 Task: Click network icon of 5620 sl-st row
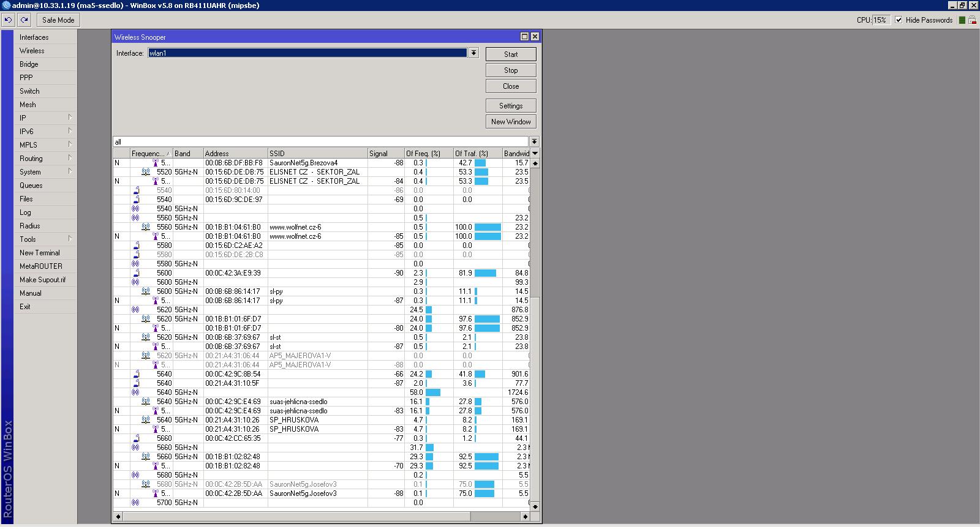(x=146, y=337)
